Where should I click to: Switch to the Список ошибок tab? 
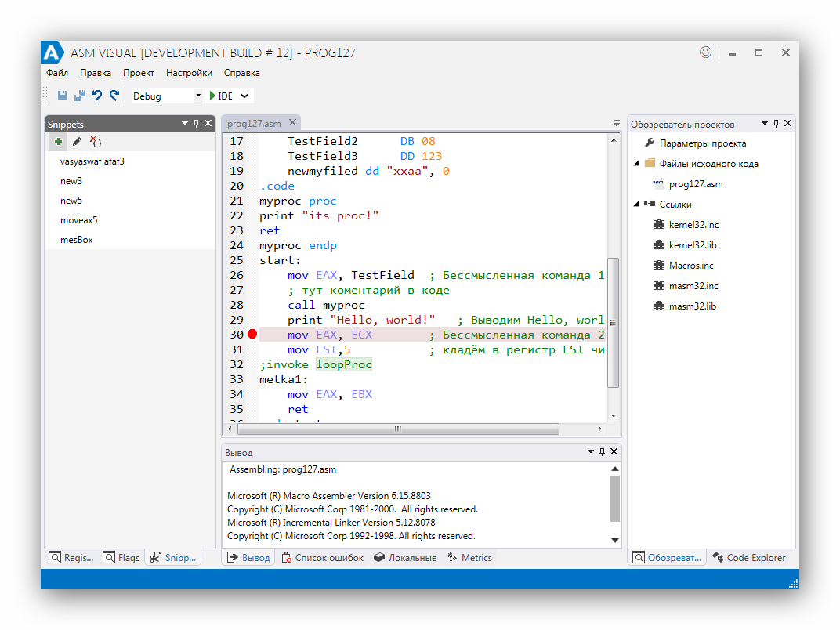point(323,558)
